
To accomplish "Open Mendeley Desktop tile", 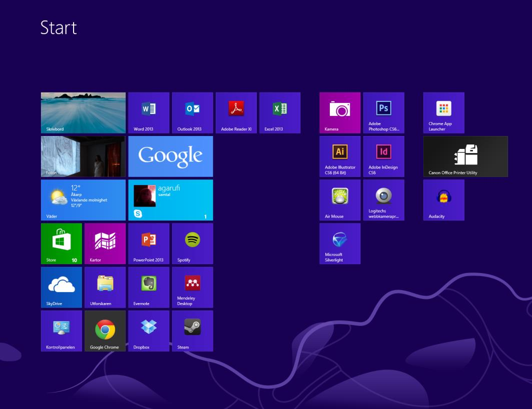I will pyautogui.click(x=192, y=287).
